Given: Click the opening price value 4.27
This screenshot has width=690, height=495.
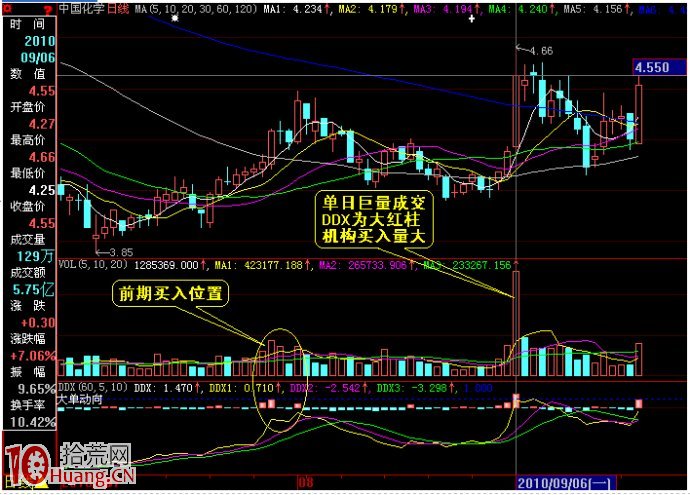Looking at the screenshot, I should 42,124.
